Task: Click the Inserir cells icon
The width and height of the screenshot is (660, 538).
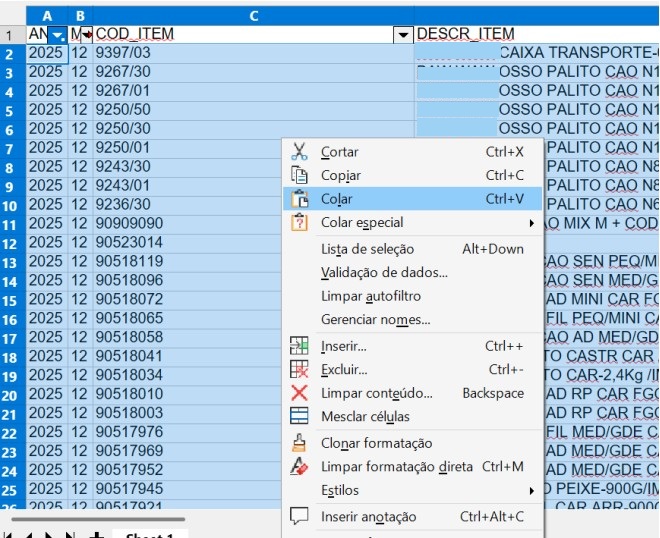Action: tap(299, 346)
